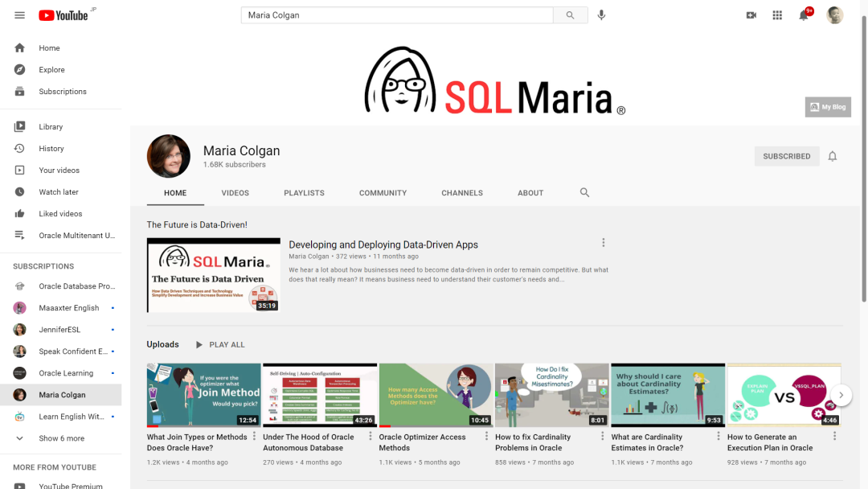Open Explore in sidebar

pos(61,70)
